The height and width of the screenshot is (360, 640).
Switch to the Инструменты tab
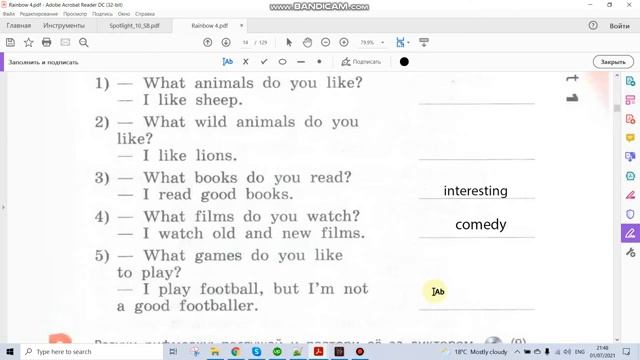(64, 25)
